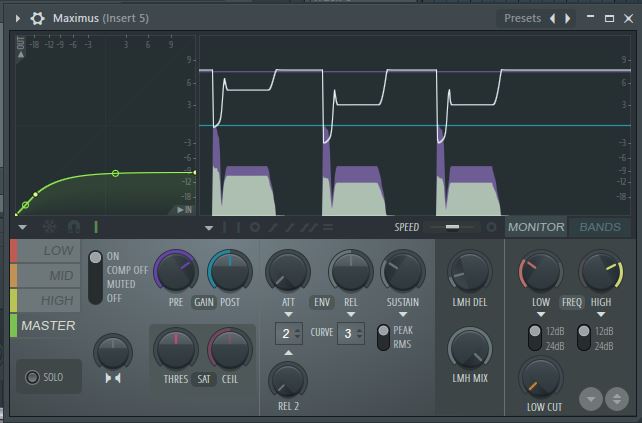Set band state to MUTED
Screen dimensions: 642x423
(121, 284)
